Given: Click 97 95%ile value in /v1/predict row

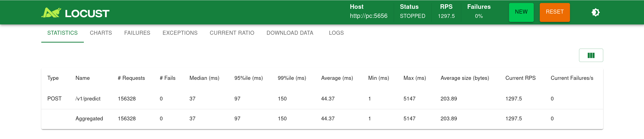Looking at the screenshot, I should tap(237, 99).
